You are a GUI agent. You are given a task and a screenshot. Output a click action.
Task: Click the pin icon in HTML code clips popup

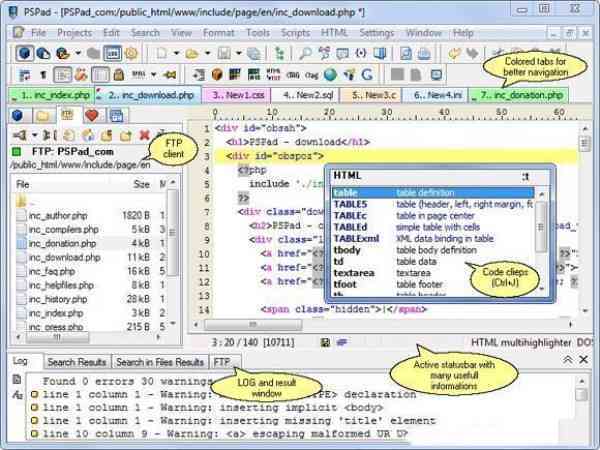click(x=526, y=176)
